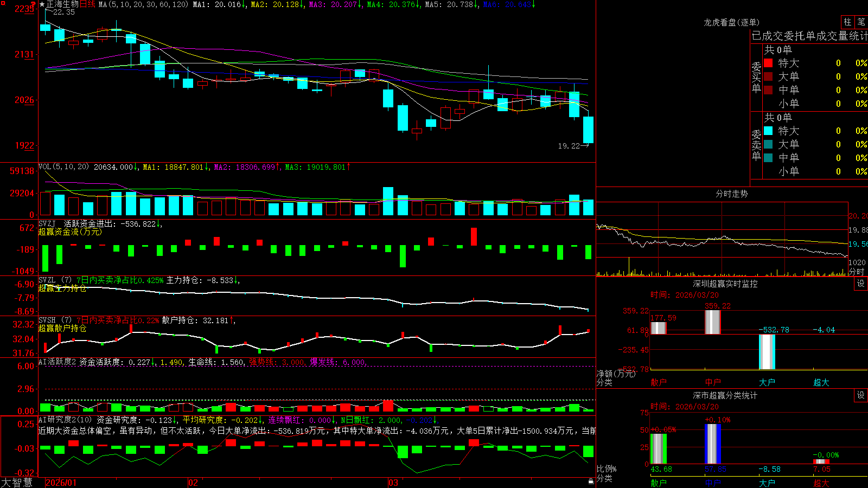The height and width of the screenshot is (488, 868).
Task: Click the 中户 bar labeled 359.22 in real-time monitor
Action: 712,322
